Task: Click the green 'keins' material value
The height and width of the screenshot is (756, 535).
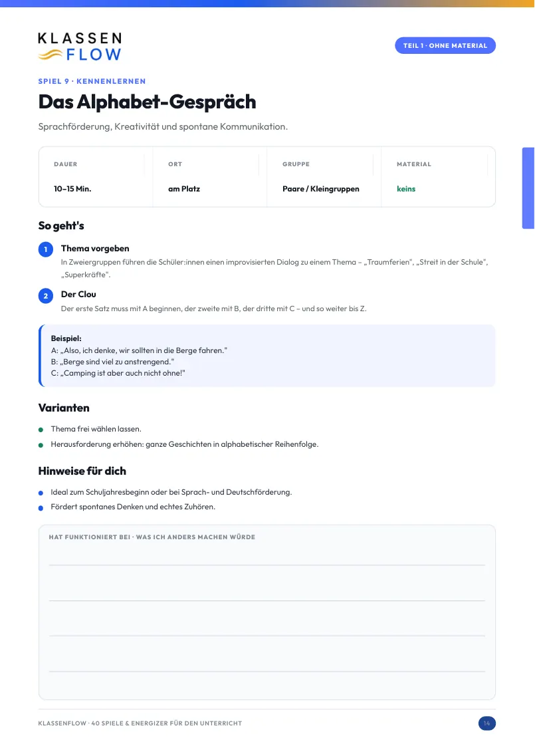Action: [406, 189]
